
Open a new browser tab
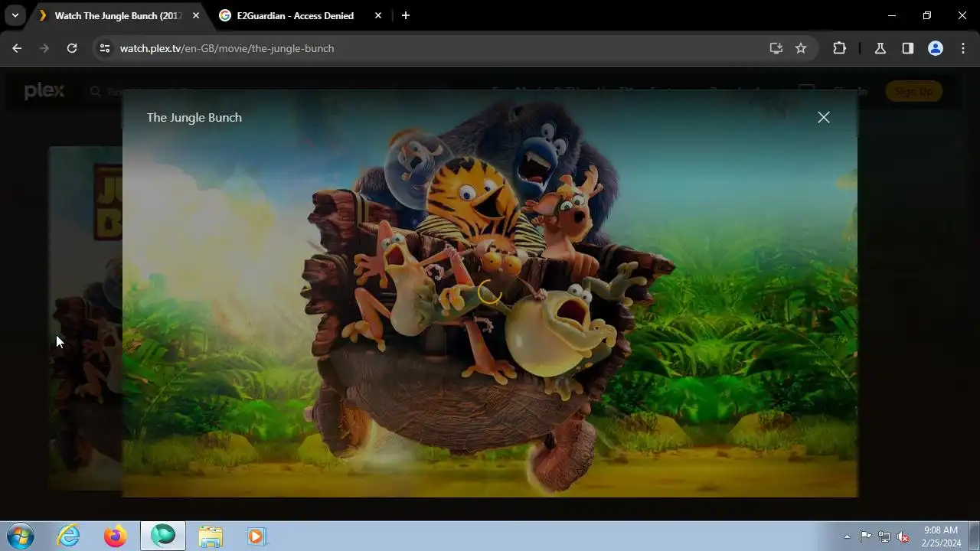click(406, 15)
